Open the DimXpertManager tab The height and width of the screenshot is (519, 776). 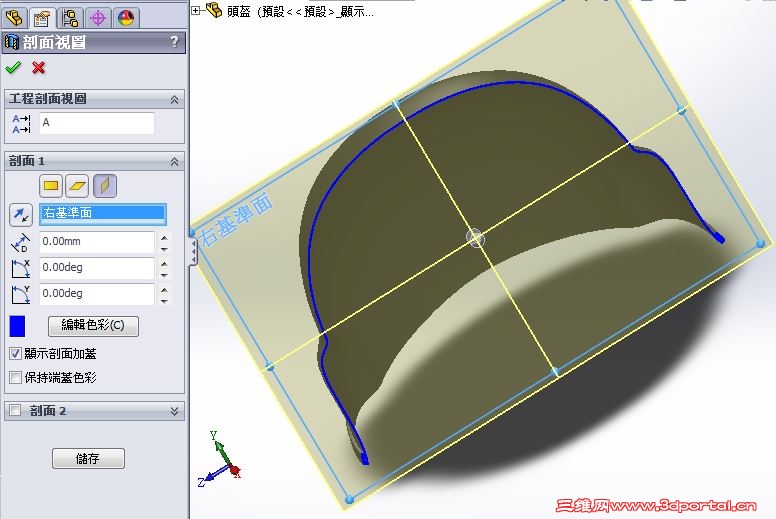coord(98,18)
